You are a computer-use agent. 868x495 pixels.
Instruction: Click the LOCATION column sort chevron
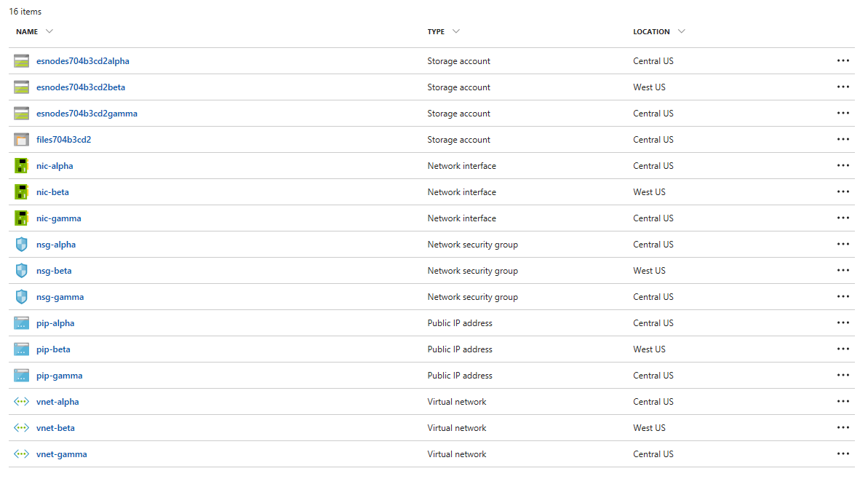[x=681, y=31]
